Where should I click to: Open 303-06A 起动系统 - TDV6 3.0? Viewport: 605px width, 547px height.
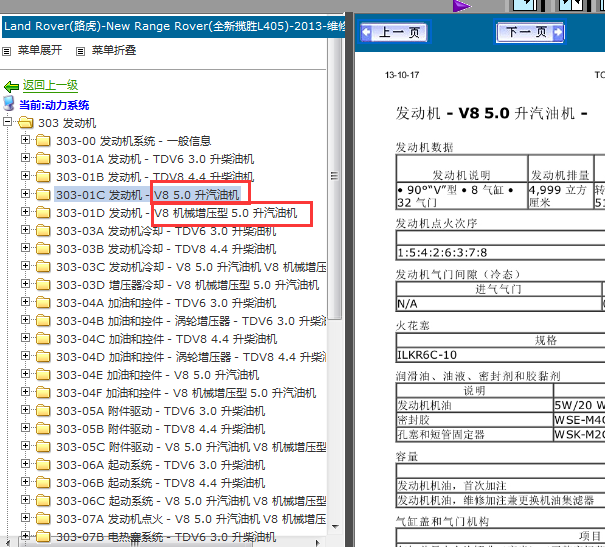coord(161,465)
